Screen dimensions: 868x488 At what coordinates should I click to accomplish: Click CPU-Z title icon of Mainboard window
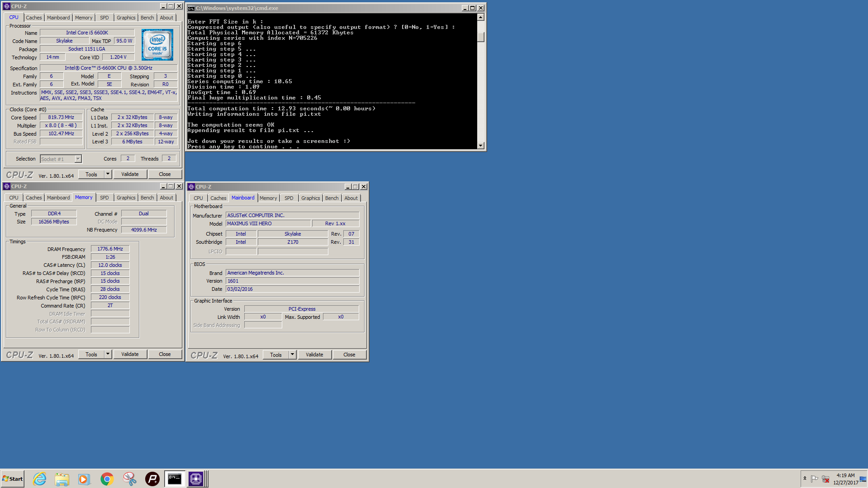point(191,187)
